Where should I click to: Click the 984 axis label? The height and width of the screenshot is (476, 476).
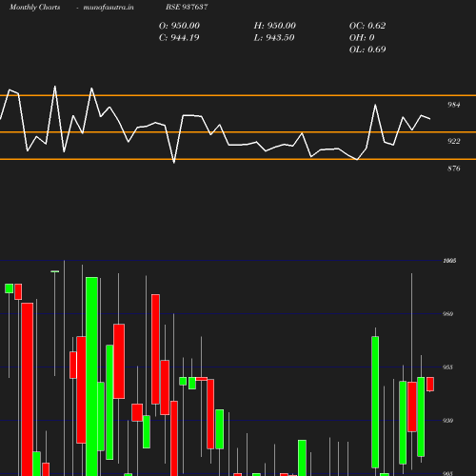454,105
